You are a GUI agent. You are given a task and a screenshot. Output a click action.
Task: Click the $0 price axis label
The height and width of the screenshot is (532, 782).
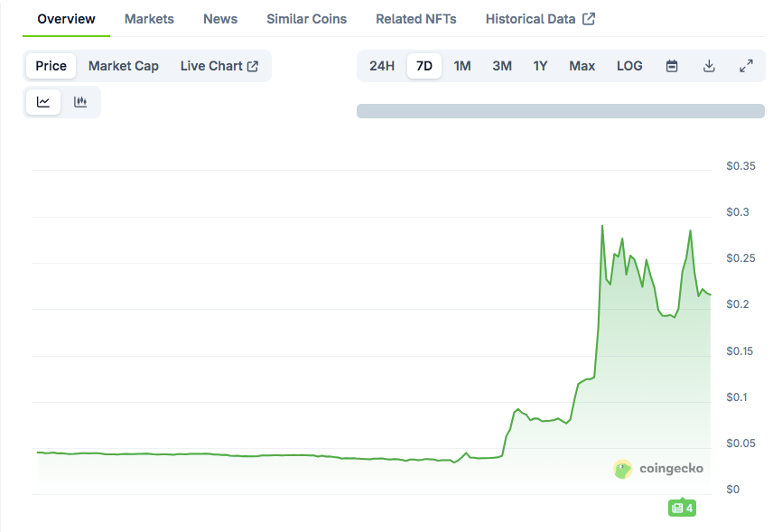point(732,490)
